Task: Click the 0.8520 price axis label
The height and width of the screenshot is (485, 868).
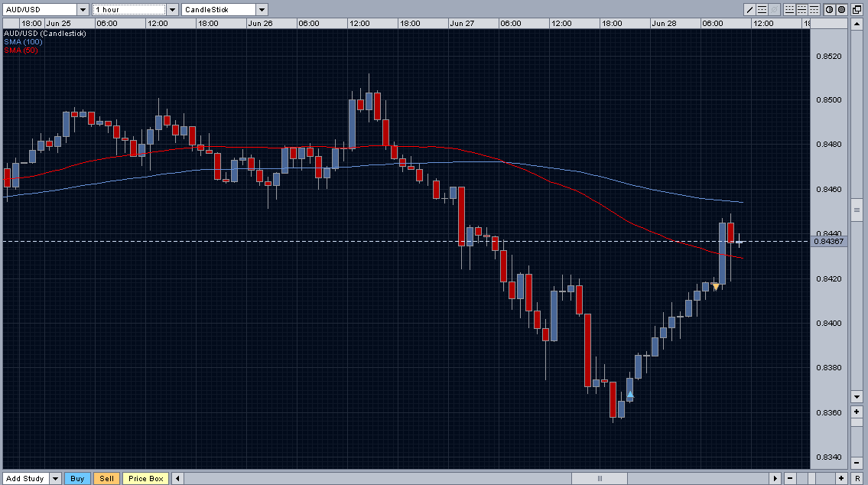Action: point(829,57)
